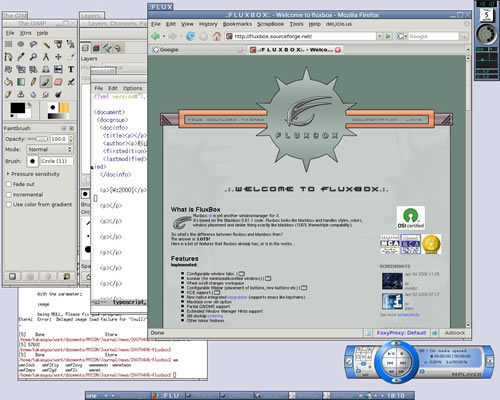
Task: Switch to Paths tab in Layers dialog
Action: click(107, 48)
